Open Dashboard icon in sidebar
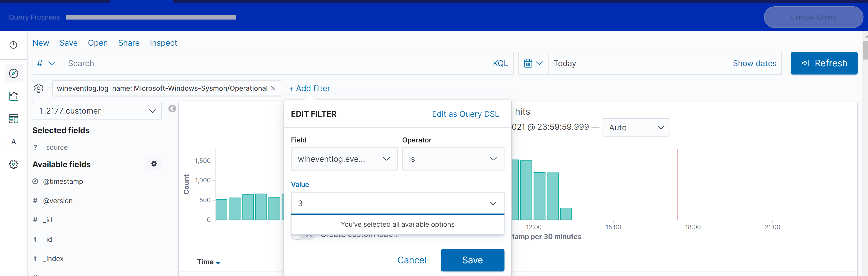The image size is (868, 276). click(13, 119)
